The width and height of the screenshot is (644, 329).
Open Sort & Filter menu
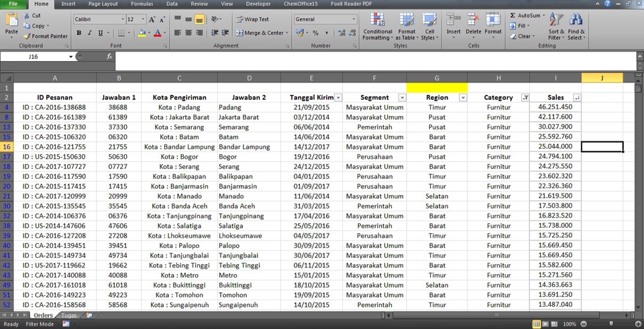pyautogui.click(x=557, y=26)
